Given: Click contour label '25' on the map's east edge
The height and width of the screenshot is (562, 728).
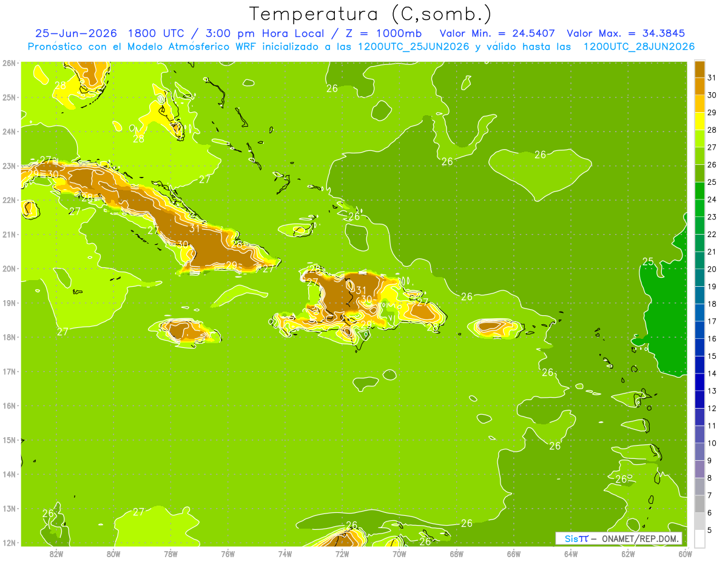Looking at the screenshot, I should coord(648,261).
